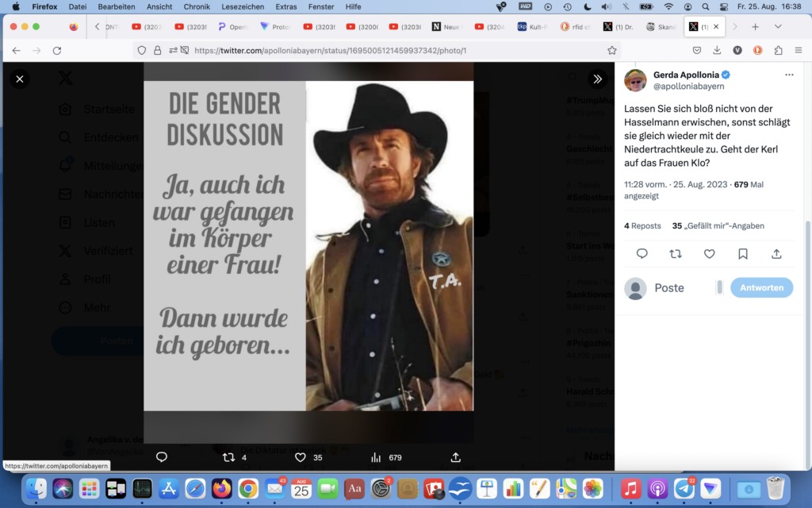The image size is (812, 508).
Task: Open the tweet's three-dot more options menu
Action: 789,75
